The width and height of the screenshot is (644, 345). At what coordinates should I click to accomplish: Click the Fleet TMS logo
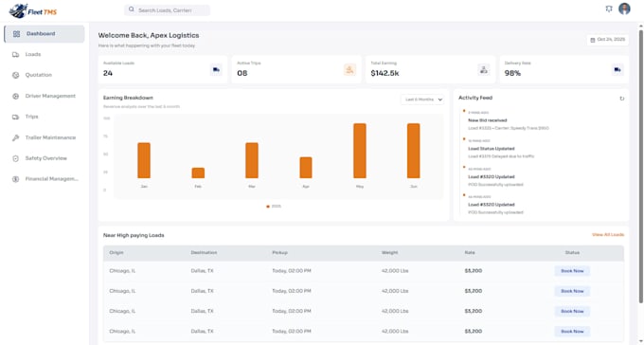pos(33,10)
